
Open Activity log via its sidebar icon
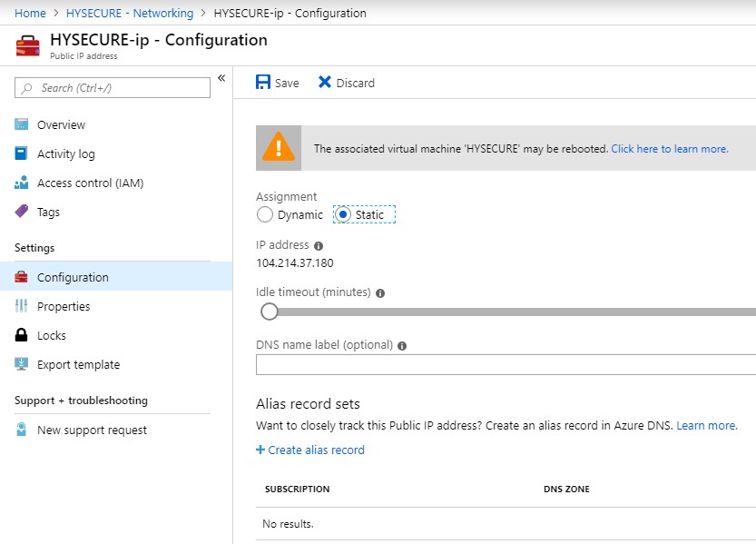click(22, 153)
